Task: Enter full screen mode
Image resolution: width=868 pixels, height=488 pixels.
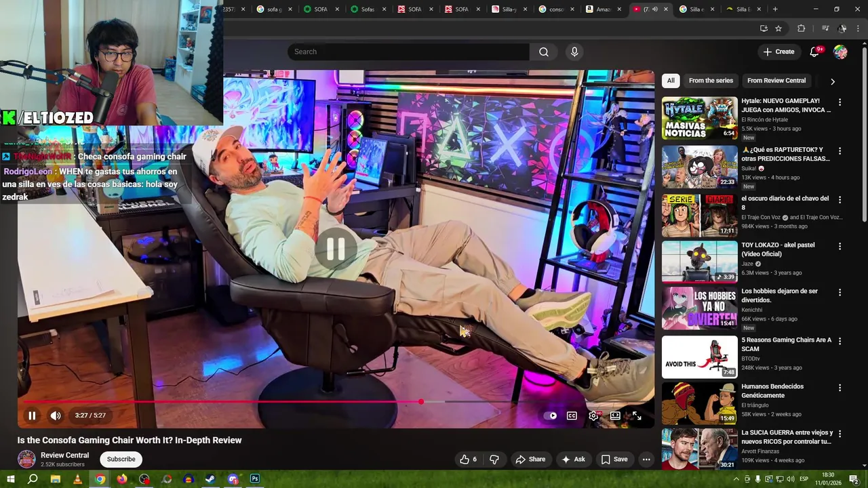Action: pyautogui.click(x=637, y=415)
